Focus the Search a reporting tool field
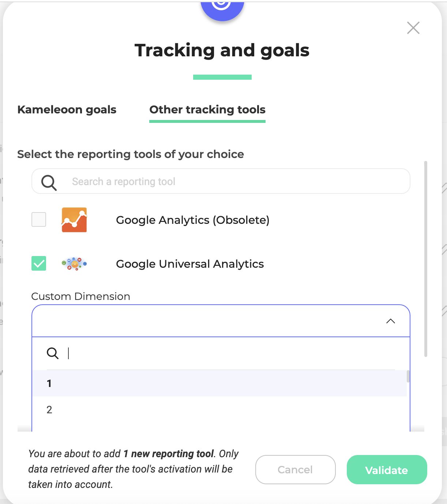The width and height of the screenshot is (447, 504). (221, 181)
